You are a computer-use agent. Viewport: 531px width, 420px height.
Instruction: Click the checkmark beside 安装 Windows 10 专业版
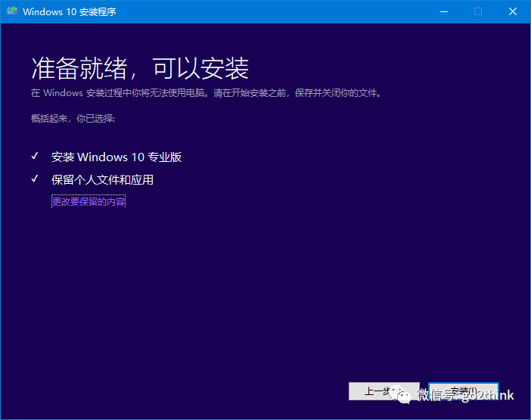[35, 156]
